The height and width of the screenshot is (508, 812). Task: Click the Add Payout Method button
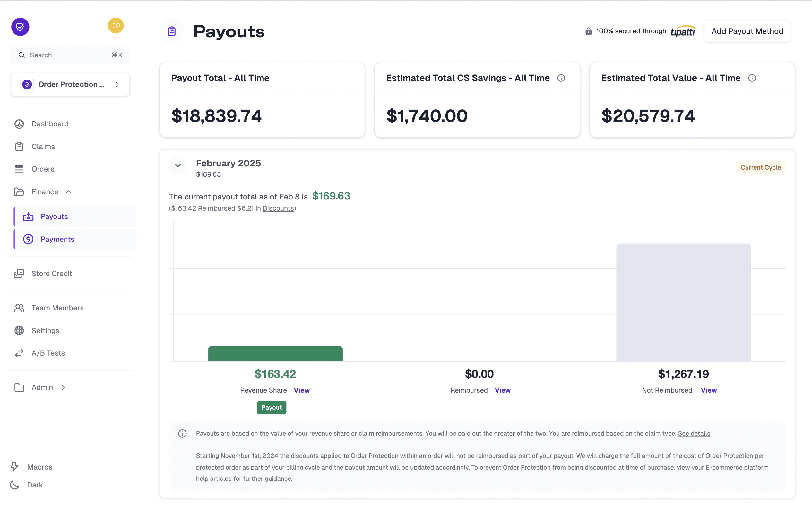747,31
